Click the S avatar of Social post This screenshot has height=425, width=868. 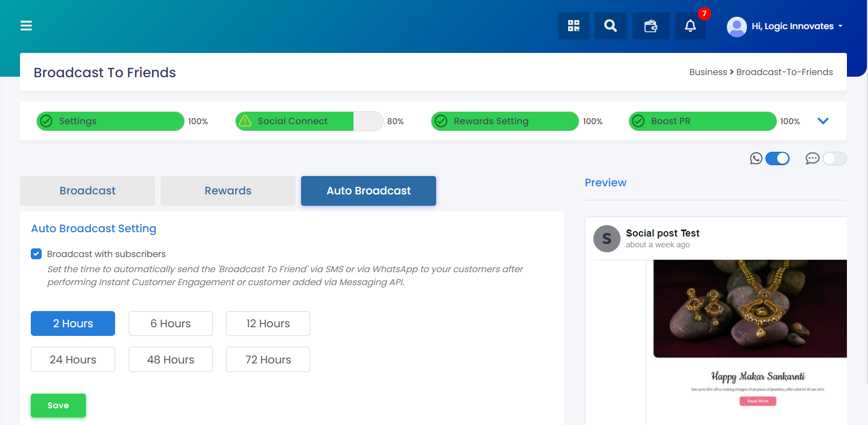607,239
